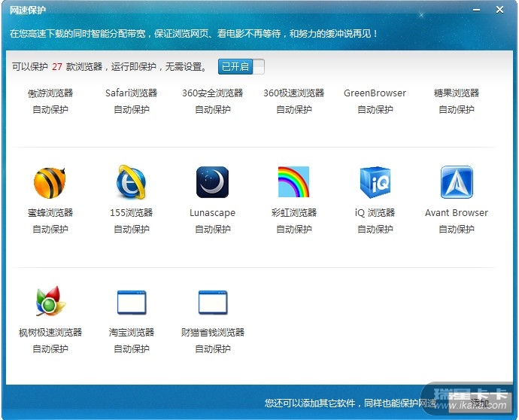Viewport: 519px width, 420px height.
Task: Click the 蜜蜂浏览器 name label
Action: coord(50,213)
